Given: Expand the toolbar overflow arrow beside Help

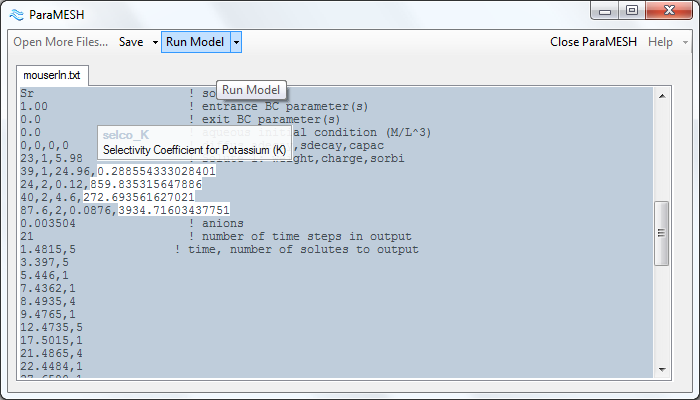Looking at the screenshot, I should click(x=685, y=42).
